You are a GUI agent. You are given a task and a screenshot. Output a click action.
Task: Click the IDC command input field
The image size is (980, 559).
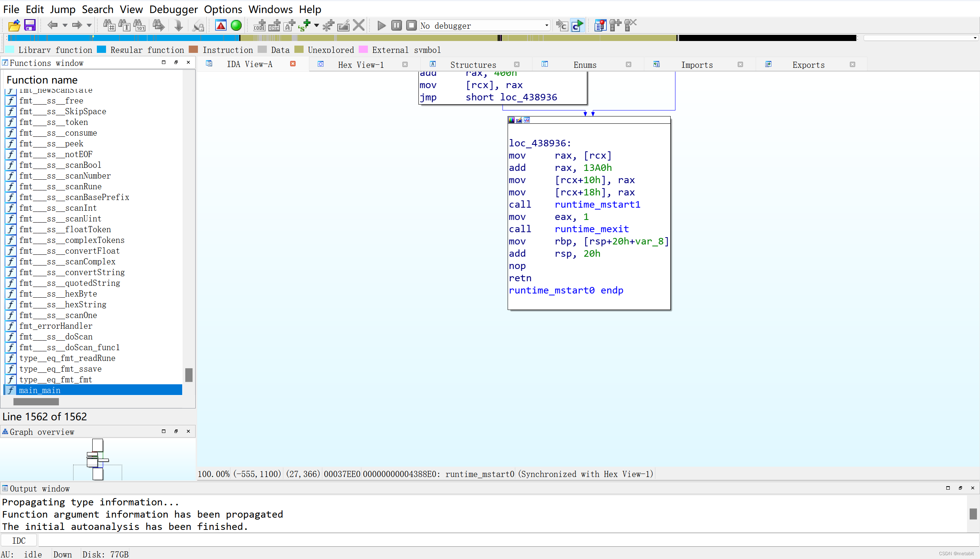pos(508,541)
